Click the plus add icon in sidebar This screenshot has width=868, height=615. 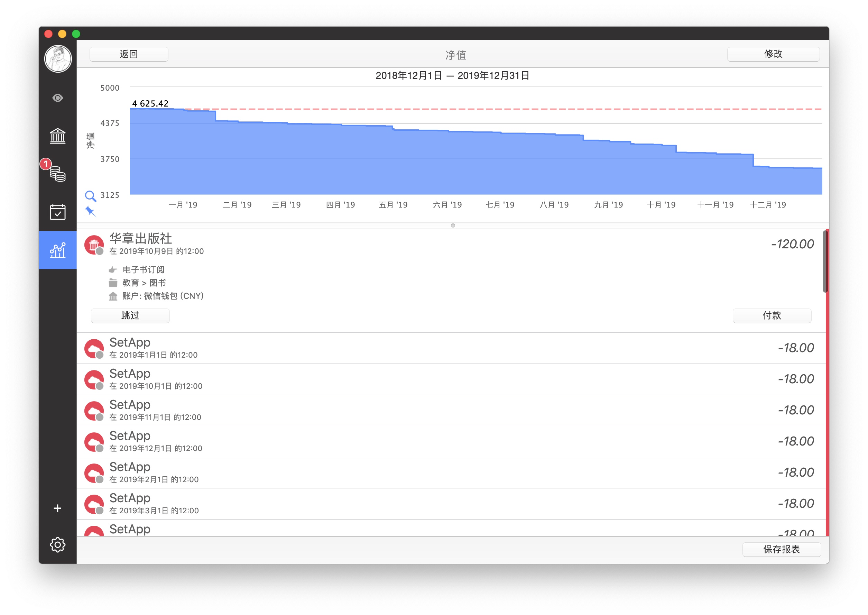pos(57,508)
